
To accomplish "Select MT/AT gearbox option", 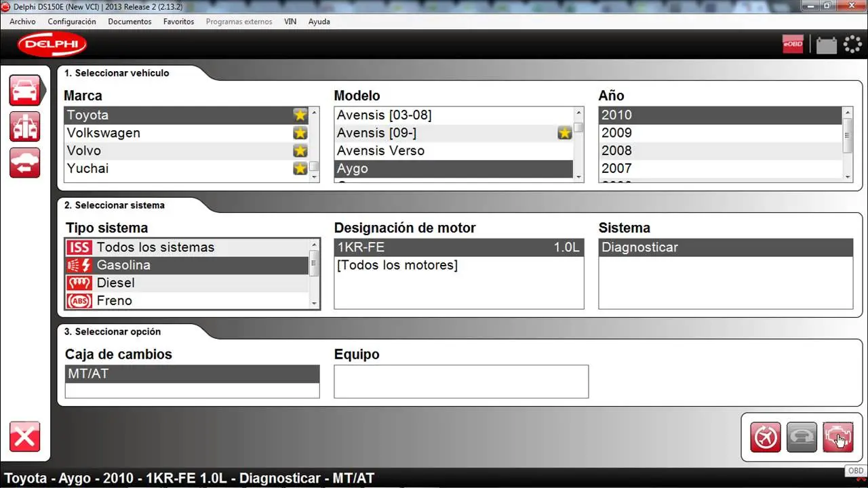I will pos(192,373).
